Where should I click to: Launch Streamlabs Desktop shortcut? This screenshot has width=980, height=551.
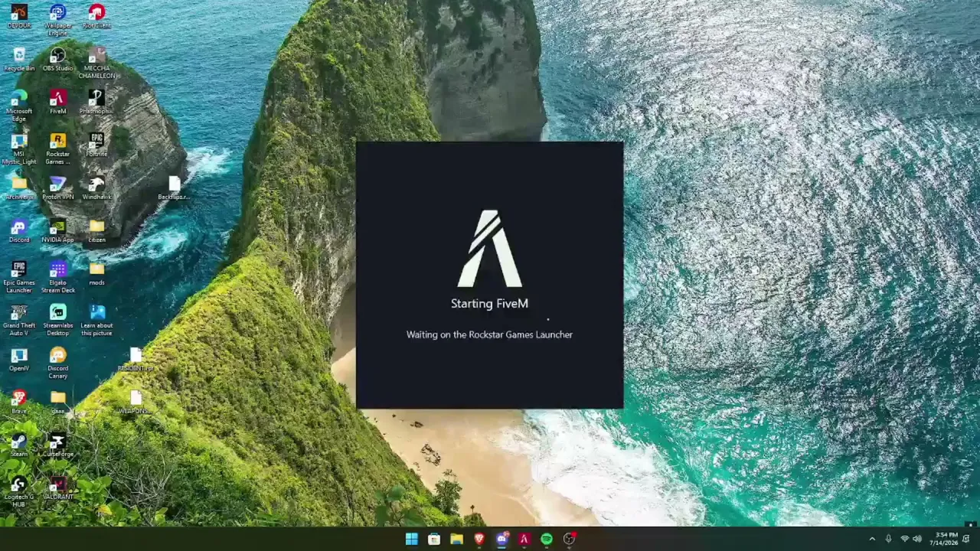(57, 320)
